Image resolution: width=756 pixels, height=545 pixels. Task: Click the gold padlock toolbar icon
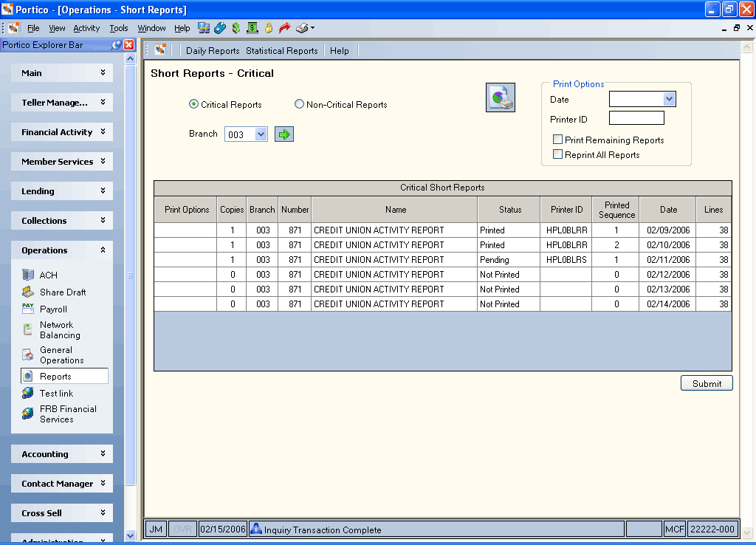[269, 28]
